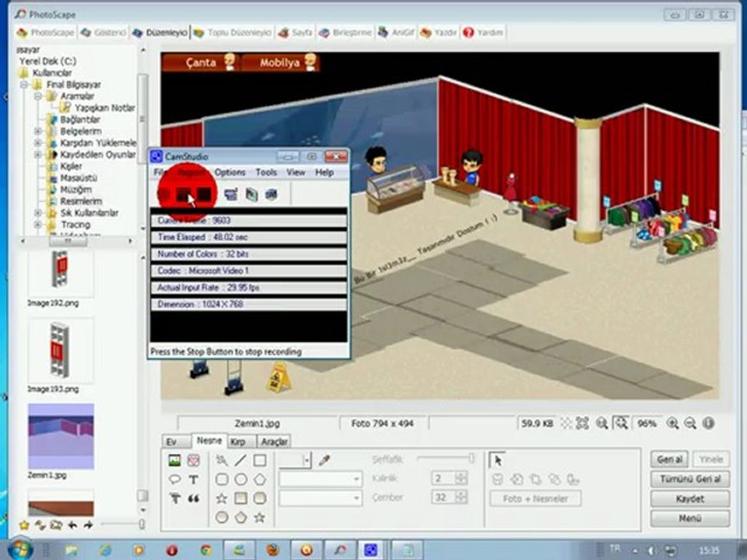747x560 pixels.
Task: Expand the Tracing folder node
Action: pyautogui.click(x=38, y=224)
